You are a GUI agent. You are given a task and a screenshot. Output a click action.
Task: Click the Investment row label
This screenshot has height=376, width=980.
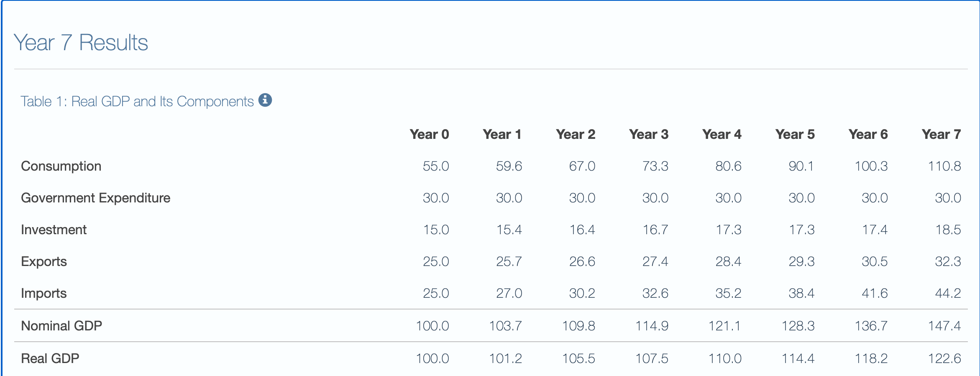(54, 230)
